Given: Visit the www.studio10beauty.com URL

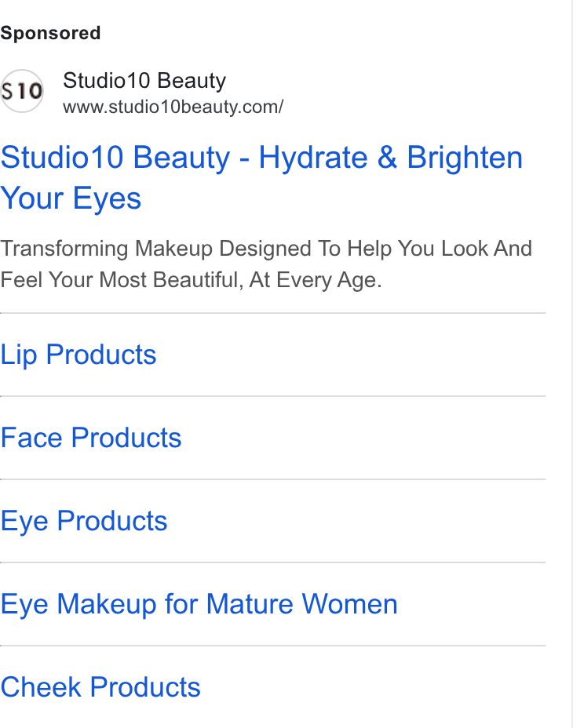Looking at the screenshot, I should point(173,107).
